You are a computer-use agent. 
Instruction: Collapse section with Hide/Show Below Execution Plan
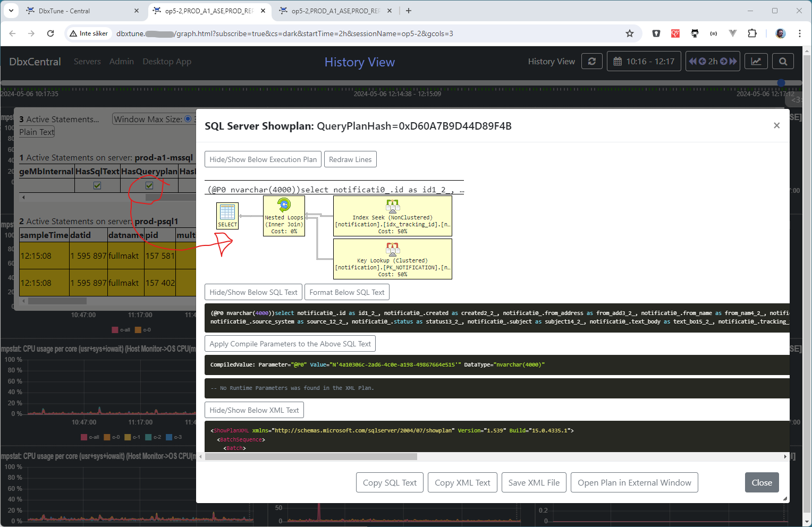[263, 159]
